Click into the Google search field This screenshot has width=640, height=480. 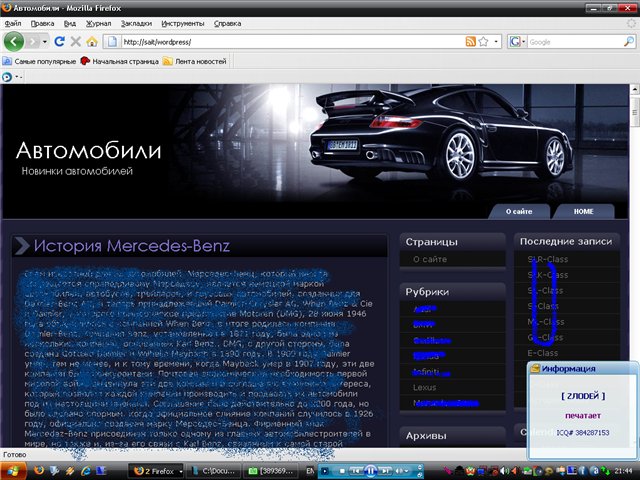(x=570, y=42)
